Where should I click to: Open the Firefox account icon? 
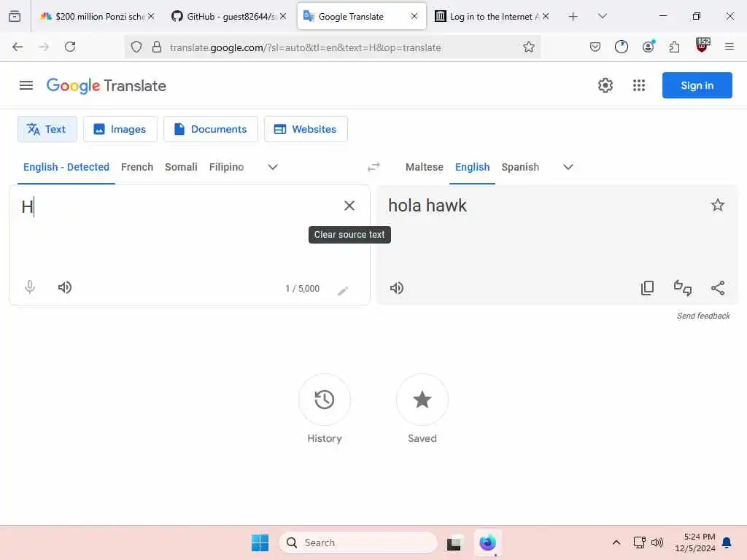648,47
